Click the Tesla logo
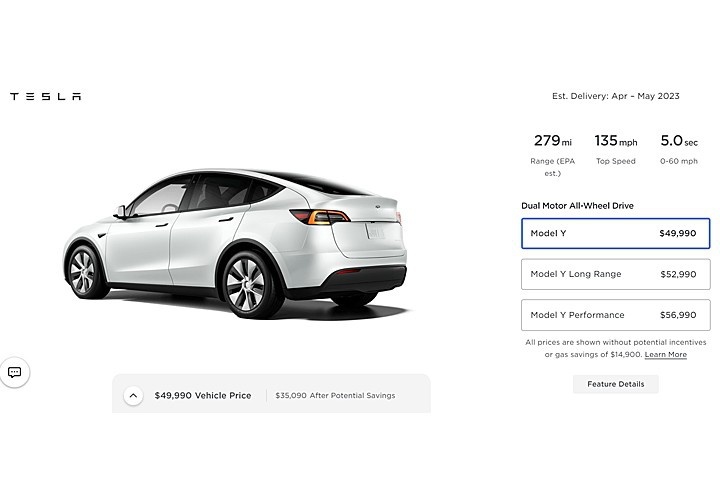720x480 pixels. [45, 96]
